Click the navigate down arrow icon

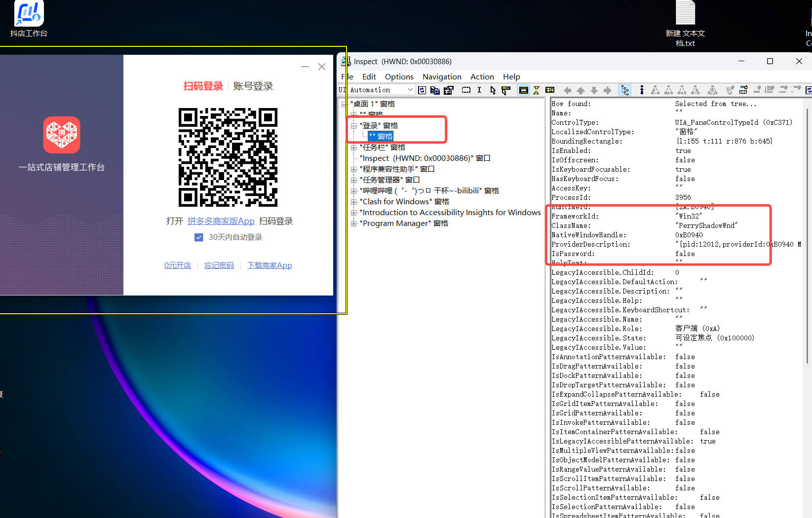tap(594, 90)
